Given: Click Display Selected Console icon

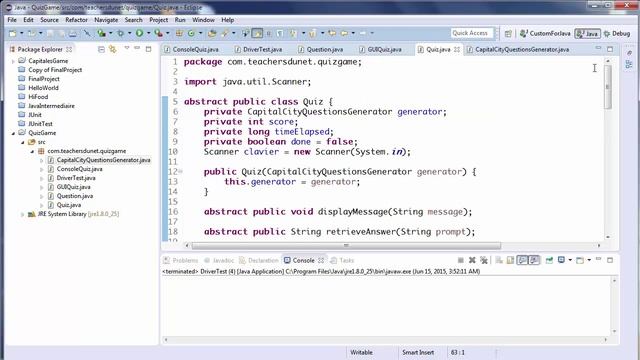Looking at the screenshot, I should click(562, 260).
